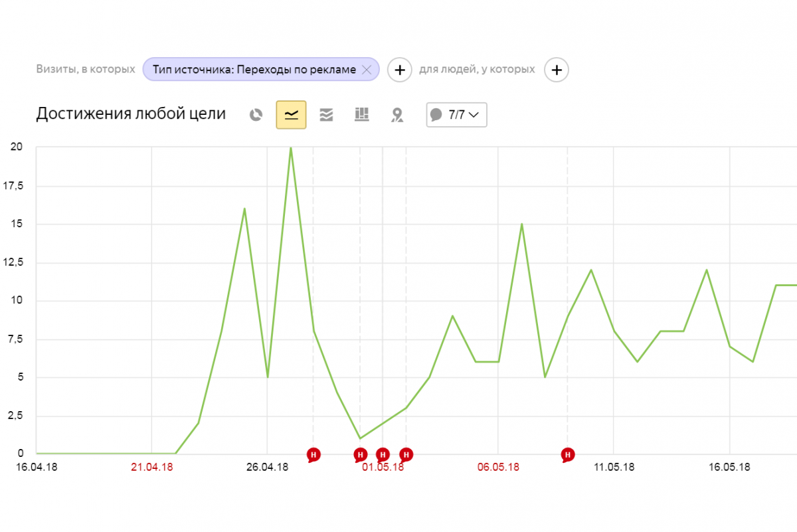The width and height of the screenshot is (797, 532).
Task: Open the note marker at 01.05.18
Action: (383, 455)
